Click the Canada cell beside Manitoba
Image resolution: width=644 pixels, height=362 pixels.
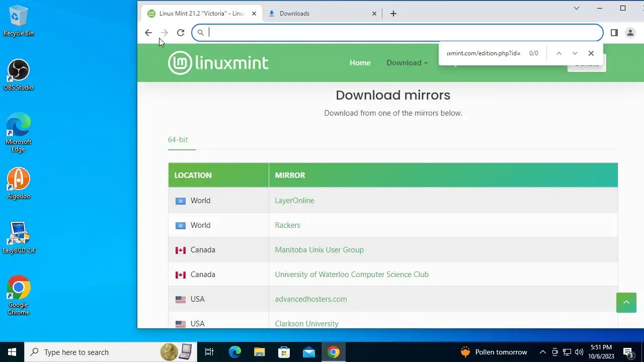pyautogui.click(x=218, y=250)
